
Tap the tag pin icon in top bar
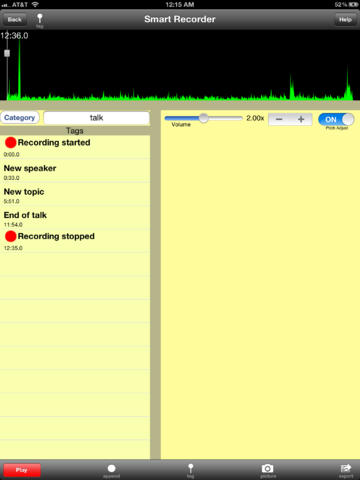tap(40, 19)
